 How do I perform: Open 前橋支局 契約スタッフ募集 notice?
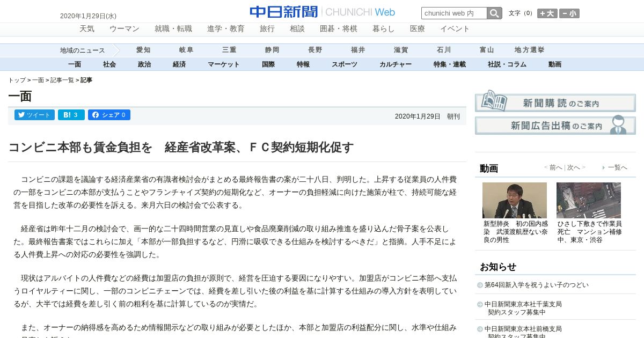523,332
